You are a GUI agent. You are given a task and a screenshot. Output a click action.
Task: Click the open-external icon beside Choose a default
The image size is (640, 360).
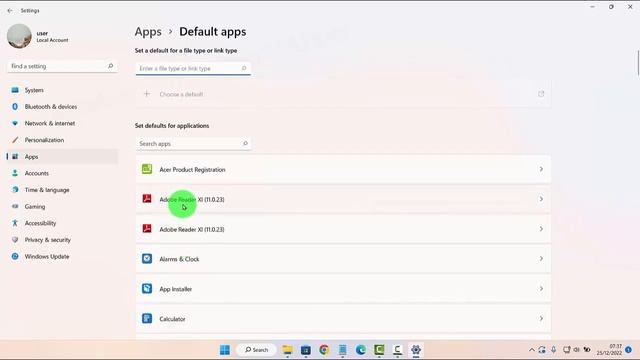541,94
